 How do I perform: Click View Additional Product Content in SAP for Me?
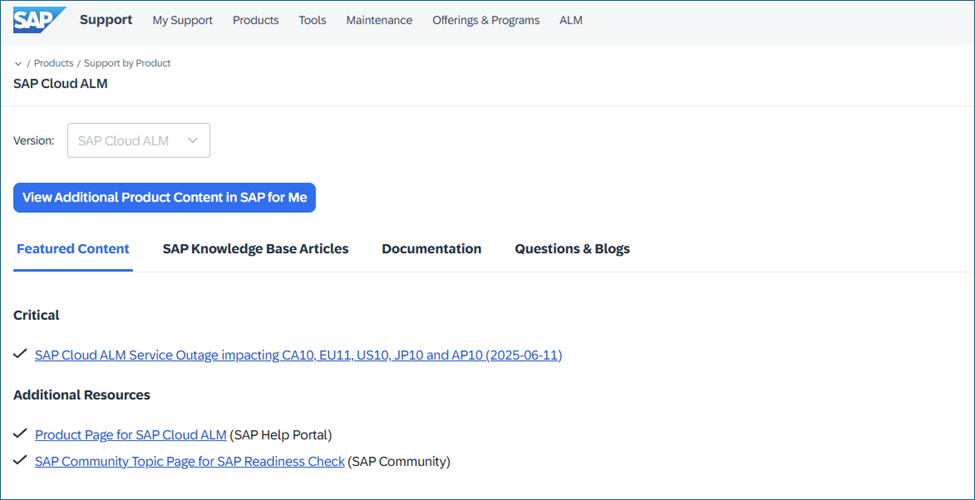[x=164, y=198]
